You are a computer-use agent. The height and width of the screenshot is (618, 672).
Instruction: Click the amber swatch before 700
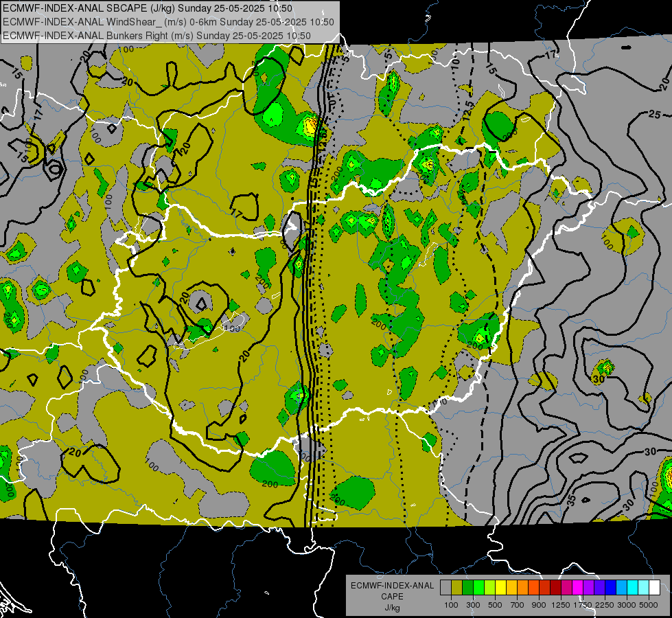[x=511, y=588]
